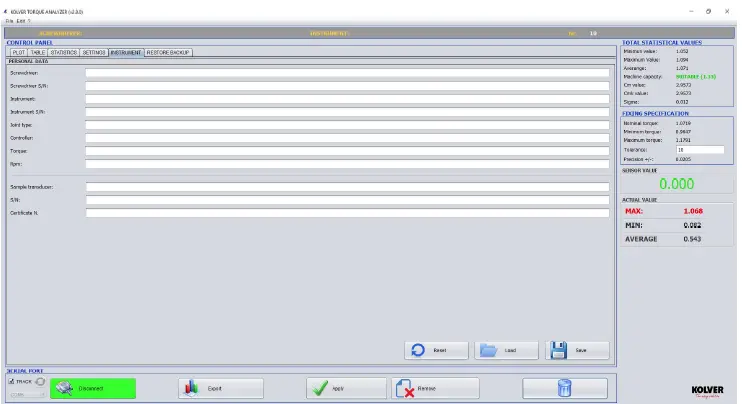Click the Joint type input field
The image size is (742, 404).
pyautogui.click(x=347, y=125)
